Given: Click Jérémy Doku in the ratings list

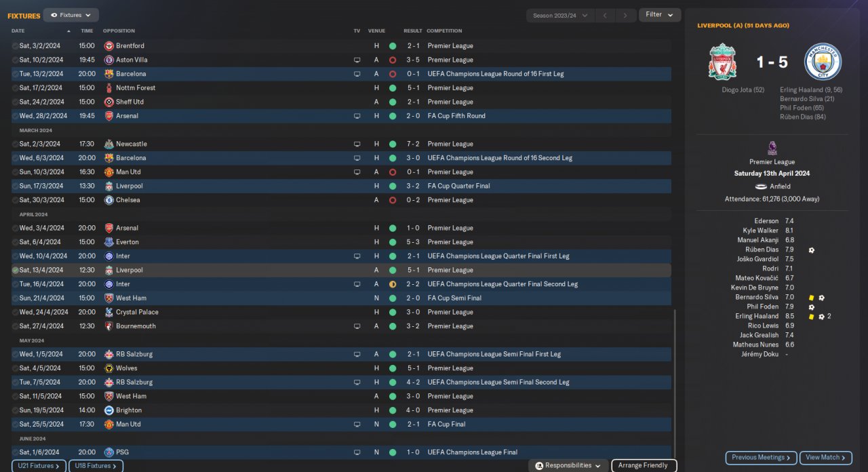Looking at the screenshot, I should [759, 354].
